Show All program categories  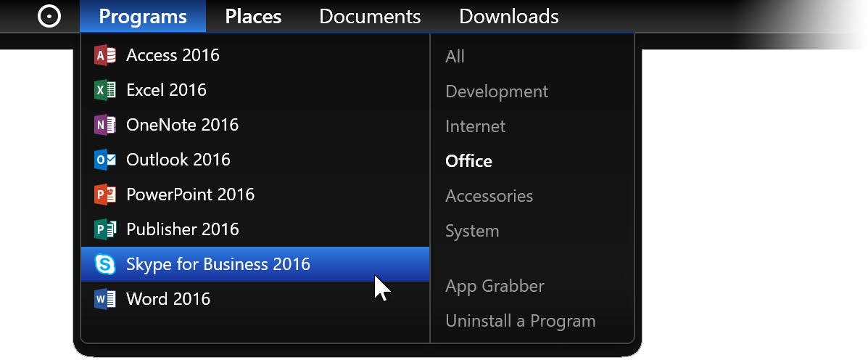pyautogui.click(x=455, y=57)
